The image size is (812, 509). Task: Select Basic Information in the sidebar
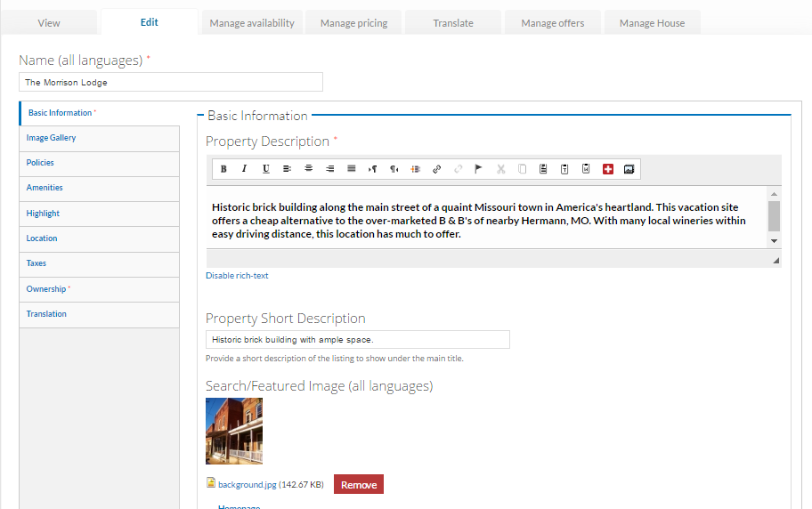[x=100, y=113]
